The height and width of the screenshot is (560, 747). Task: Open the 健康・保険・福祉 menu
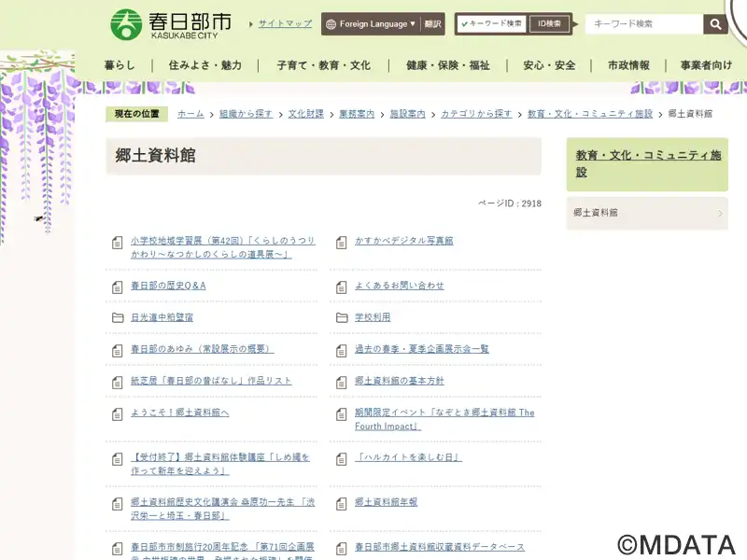[448, 65]
